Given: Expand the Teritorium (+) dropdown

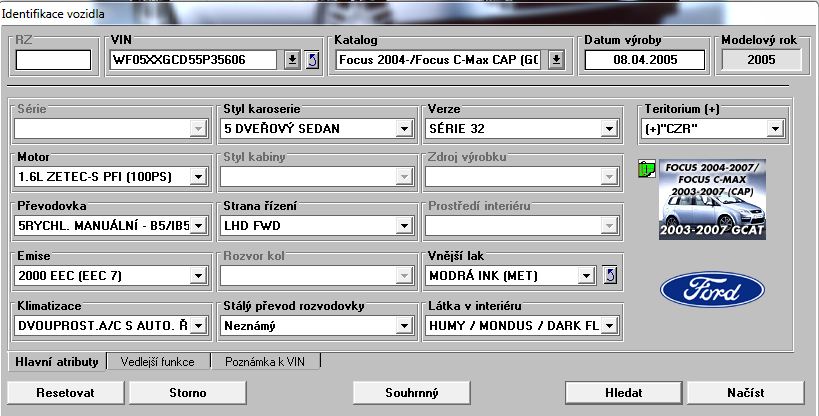Looking at the screenshot, I should tap(774, 129).
